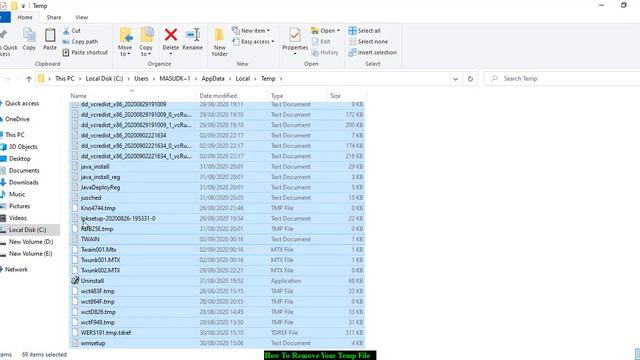Open Desktop in the navigation pane
The image size is (640, 360).
click(x=20, y=159)
